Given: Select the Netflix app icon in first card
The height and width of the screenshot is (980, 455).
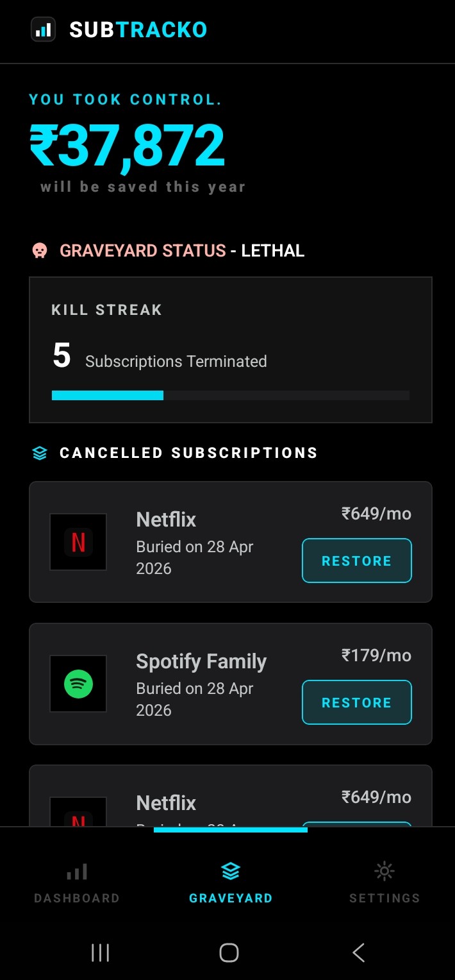Looking at the screenshot, I should 78,541.
